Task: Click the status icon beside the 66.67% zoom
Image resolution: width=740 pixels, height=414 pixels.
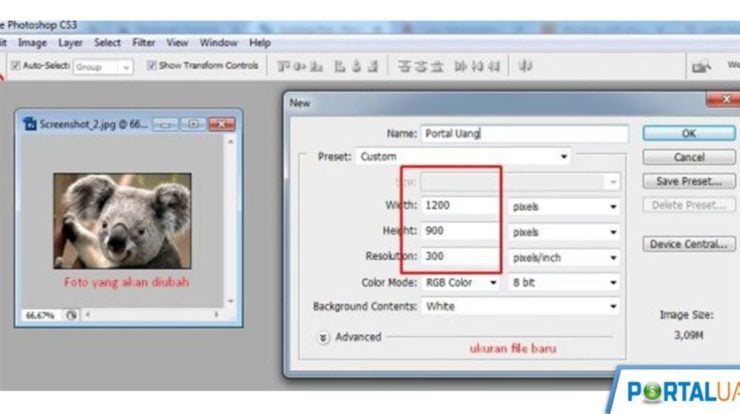Action: (71, 315)
